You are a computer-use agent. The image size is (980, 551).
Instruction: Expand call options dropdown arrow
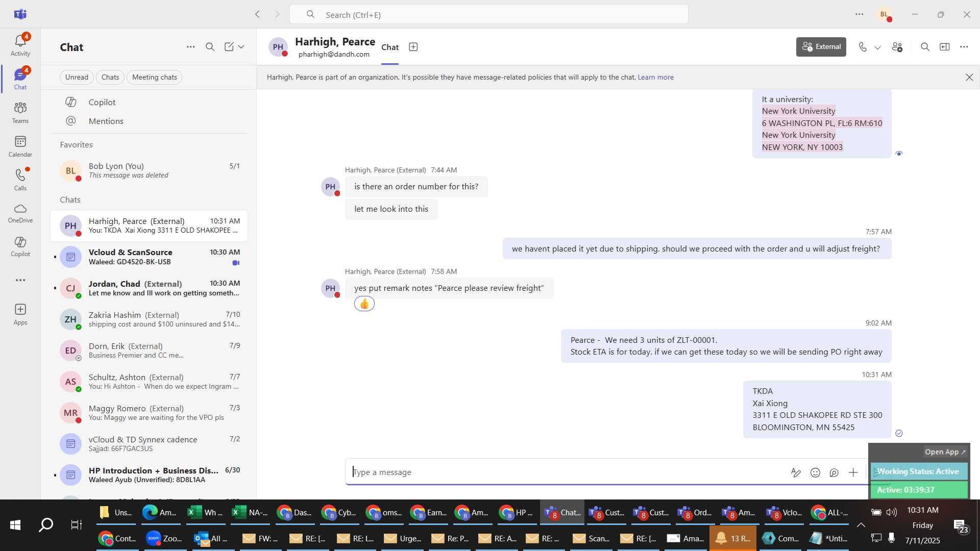tap(878, 47)
